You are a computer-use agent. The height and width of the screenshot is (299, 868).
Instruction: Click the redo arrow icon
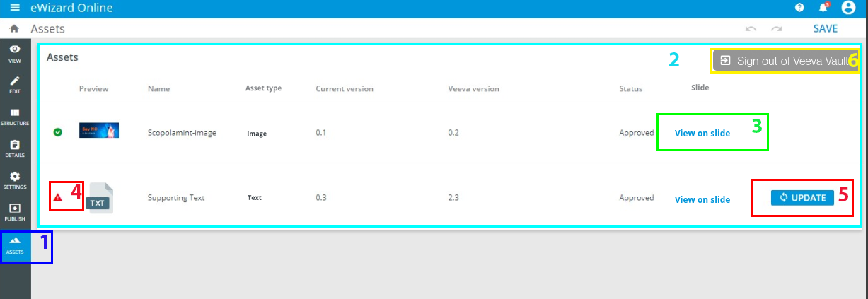click(x=777, y=29)
